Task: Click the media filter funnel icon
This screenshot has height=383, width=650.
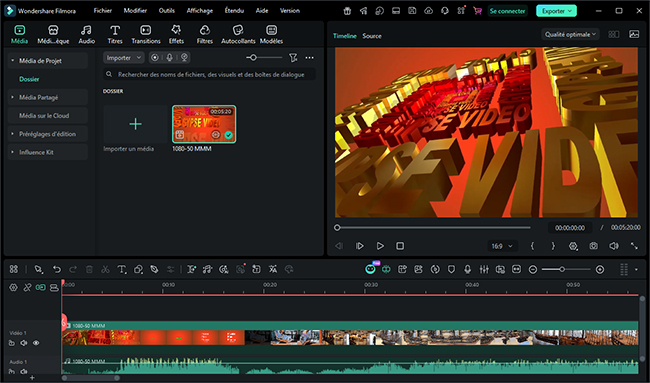Action: tap(293, 58)
